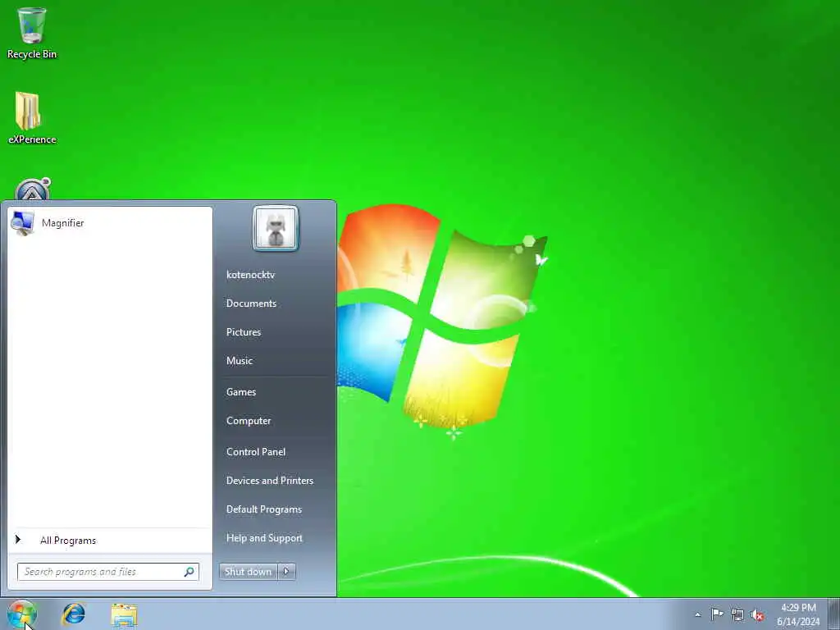Click the taskbar clock and date
Image resolution: width=840 pixels, height=630 pixels.
tap(798, 614)
